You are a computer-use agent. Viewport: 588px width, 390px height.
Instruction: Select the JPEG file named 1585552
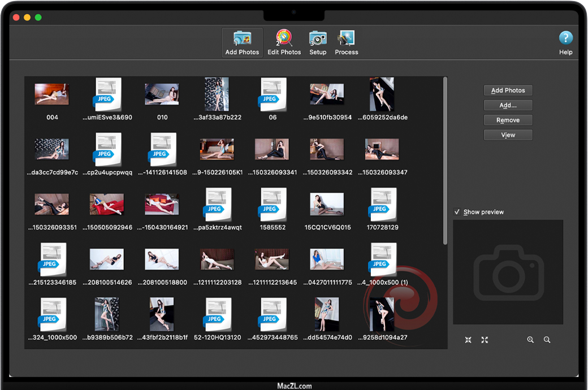pyautogui.click(x=273, y=205)
